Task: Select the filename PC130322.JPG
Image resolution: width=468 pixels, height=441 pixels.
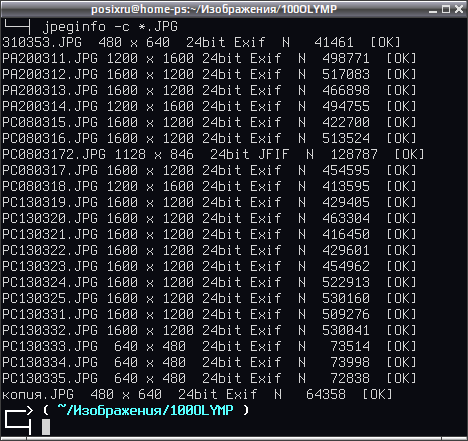Action: tap(50, 250)
